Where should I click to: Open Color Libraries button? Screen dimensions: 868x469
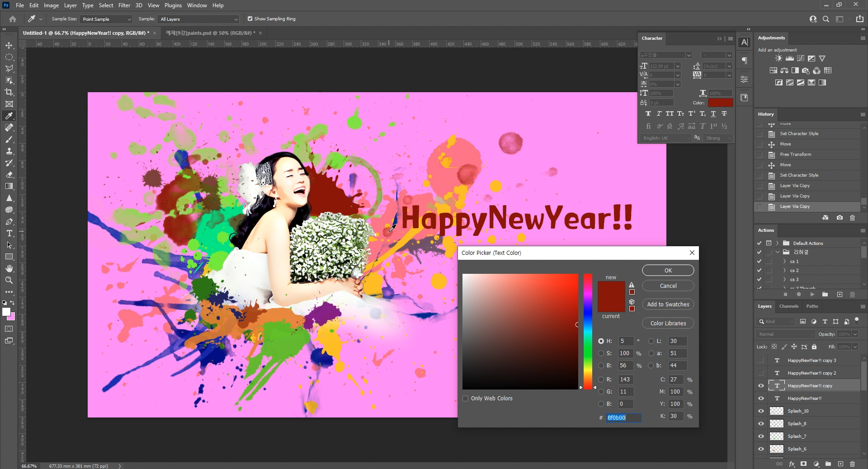coord(668,324)
